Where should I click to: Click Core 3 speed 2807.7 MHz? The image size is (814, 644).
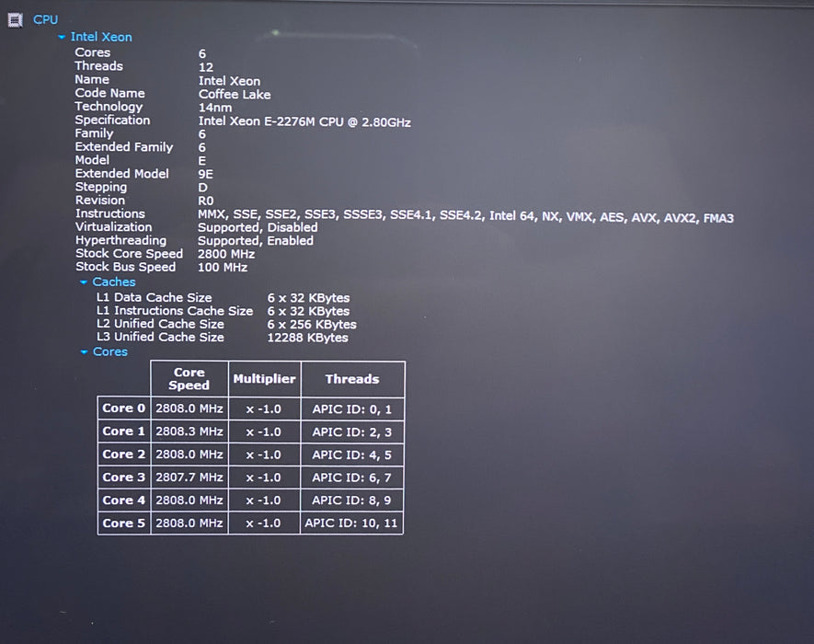pyautogui.click(x=189, y=477)
